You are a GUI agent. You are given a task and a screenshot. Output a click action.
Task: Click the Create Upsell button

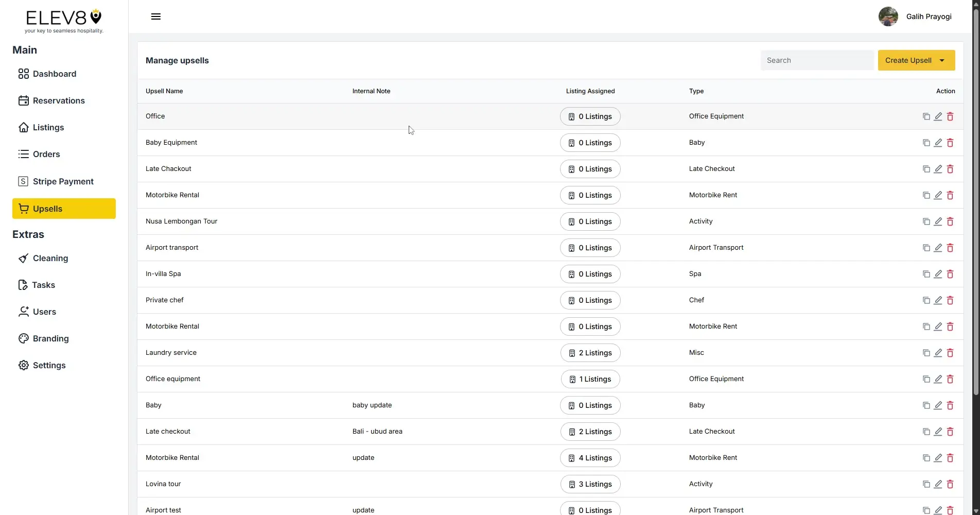[907, 60]
